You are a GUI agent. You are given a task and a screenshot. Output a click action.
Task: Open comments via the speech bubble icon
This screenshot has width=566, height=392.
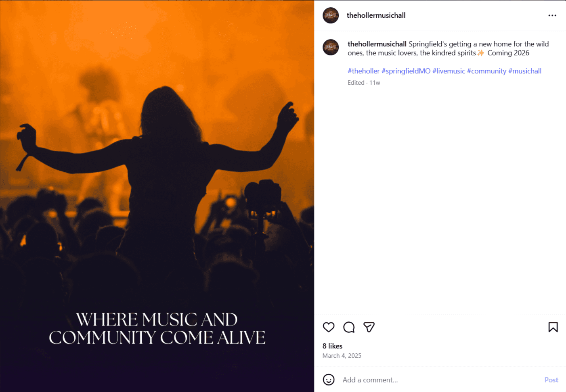tap(349, 327)
